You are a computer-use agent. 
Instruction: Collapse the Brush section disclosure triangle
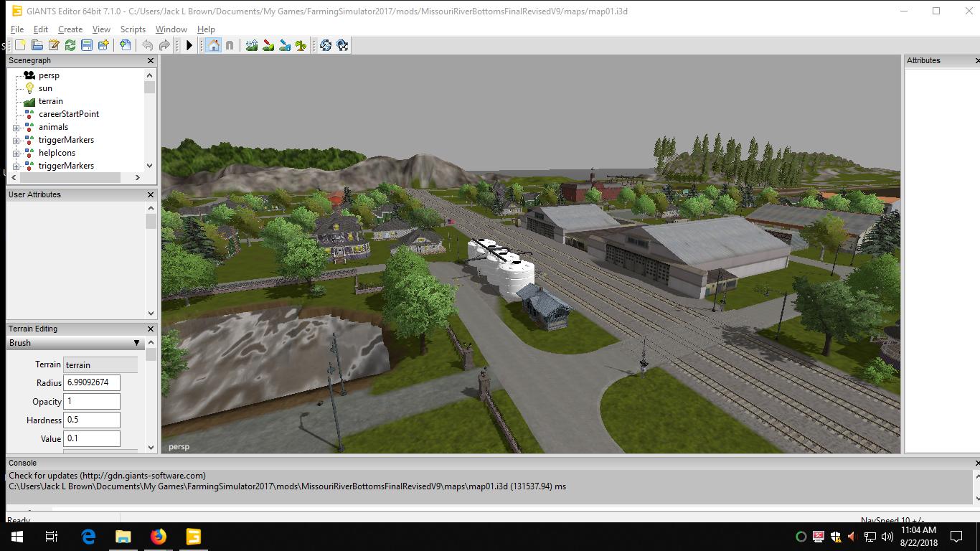coord(136,343)
